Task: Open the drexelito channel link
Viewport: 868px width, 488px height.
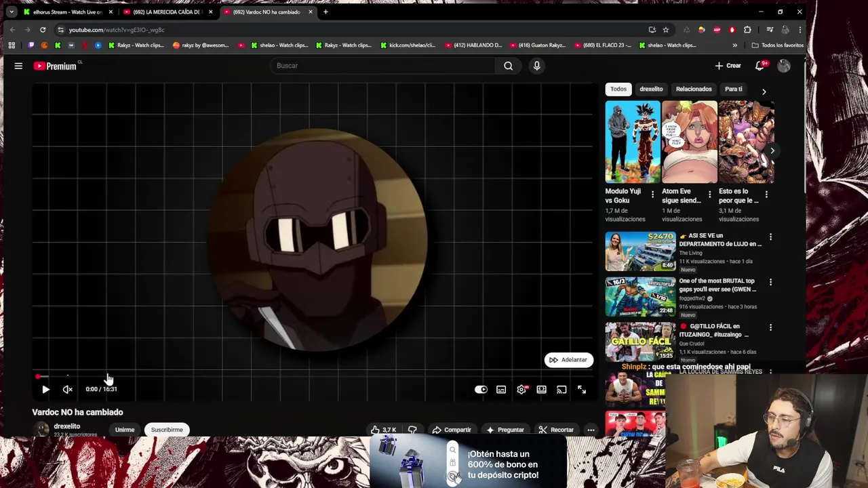Action: pos(67,426)
